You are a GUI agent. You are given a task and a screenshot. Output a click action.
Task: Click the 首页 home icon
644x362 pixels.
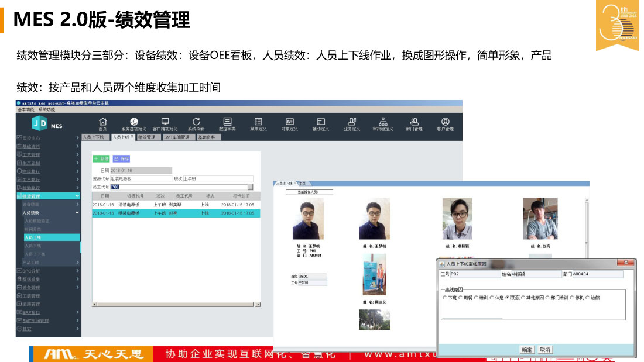point(103,122)
